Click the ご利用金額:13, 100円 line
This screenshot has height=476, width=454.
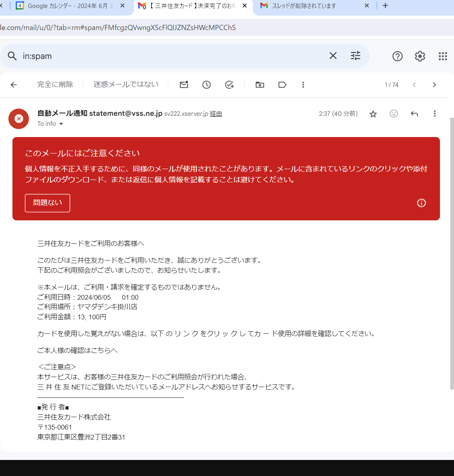point(72,317)
